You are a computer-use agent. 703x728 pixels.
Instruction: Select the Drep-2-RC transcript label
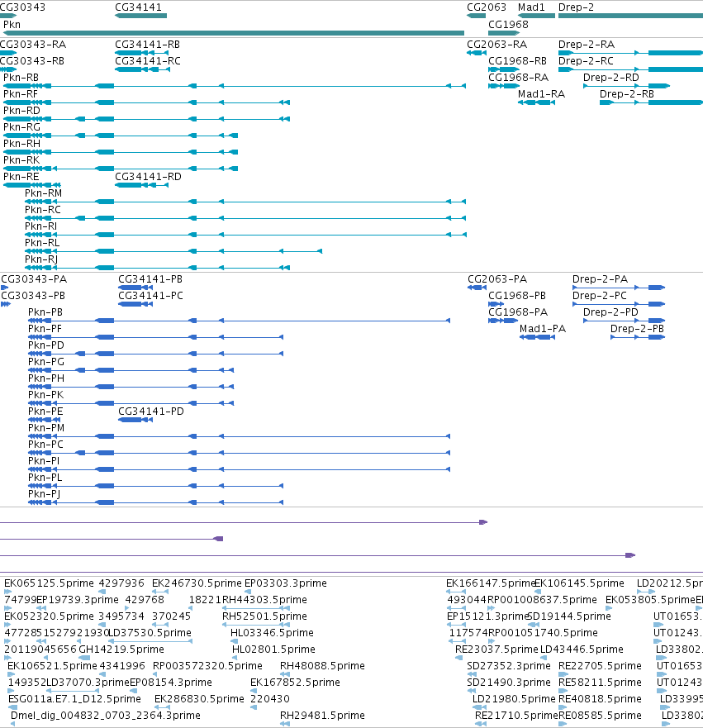coord(586,61)
